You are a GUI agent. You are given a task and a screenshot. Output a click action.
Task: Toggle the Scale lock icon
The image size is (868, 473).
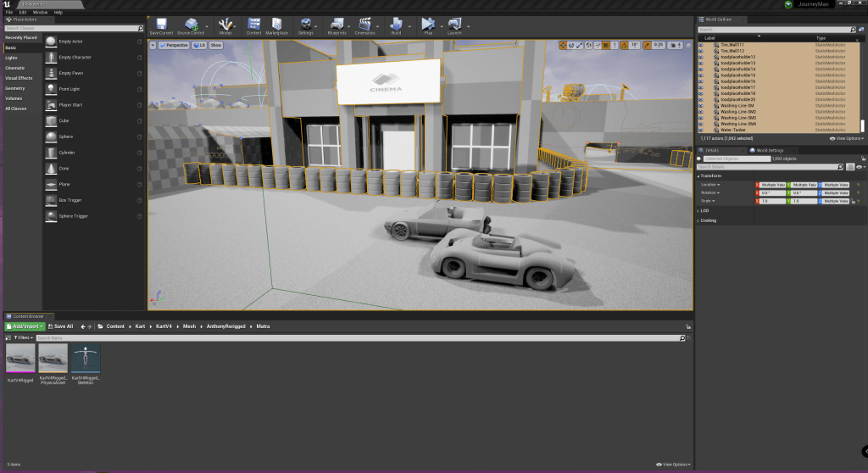coord(854,201)
